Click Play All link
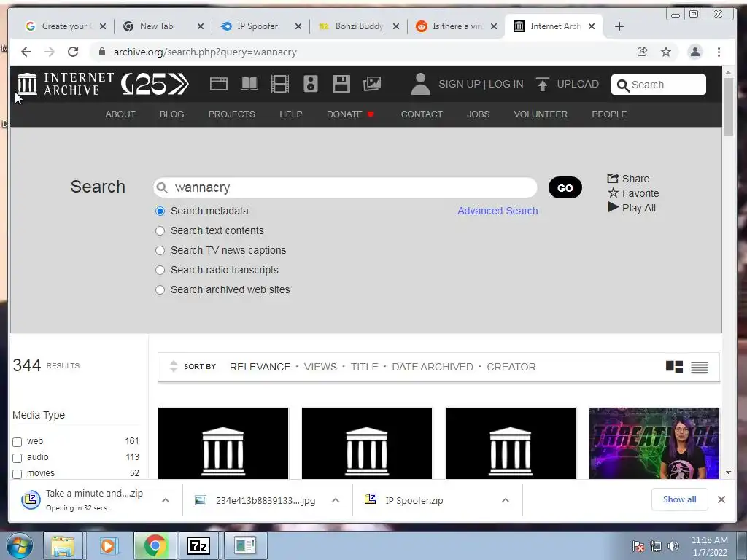Viewport: 747px width, 560px height. point(632,208)
